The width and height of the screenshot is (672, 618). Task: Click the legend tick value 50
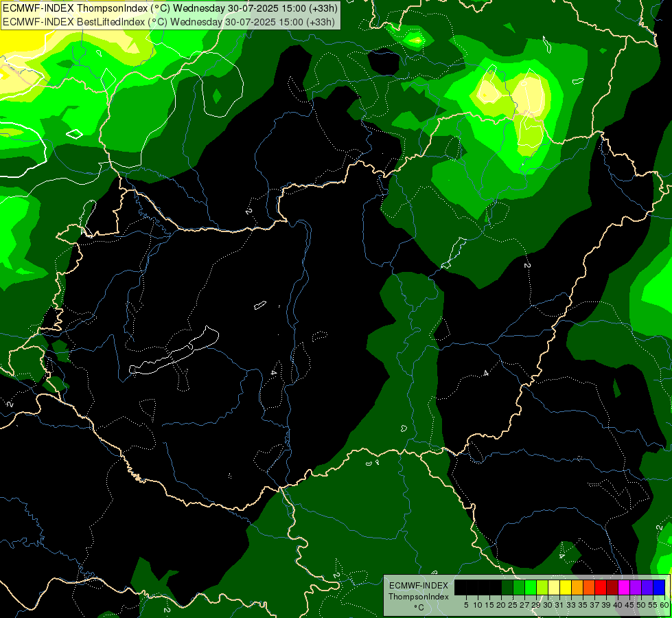[x=640, y=605]
